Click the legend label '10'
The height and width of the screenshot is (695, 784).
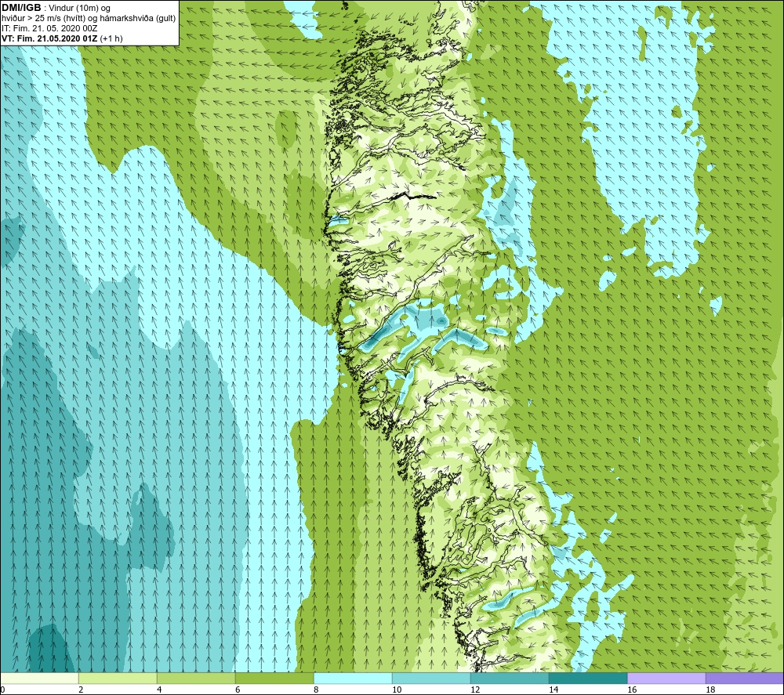[x=397, y=690]
